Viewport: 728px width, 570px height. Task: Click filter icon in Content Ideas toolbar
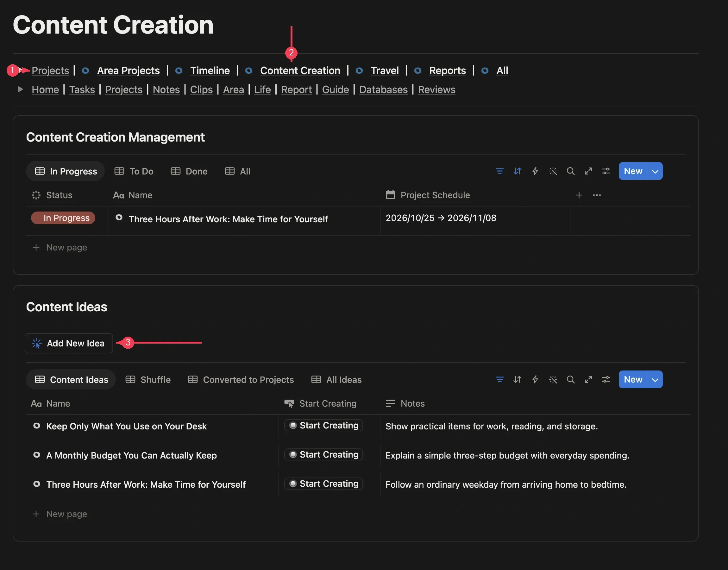pyautogui.click(x=499, y=379)
